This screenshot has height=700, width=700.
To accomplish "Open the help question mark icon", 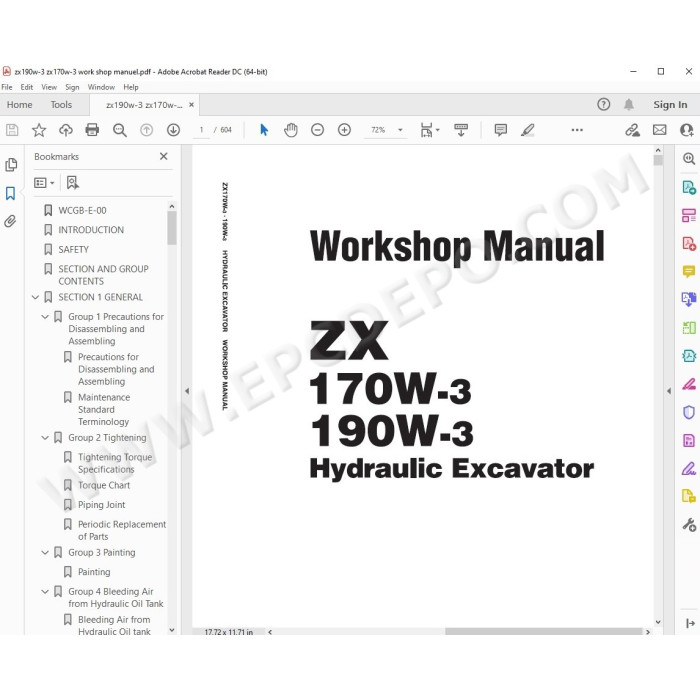I will 604,104.
